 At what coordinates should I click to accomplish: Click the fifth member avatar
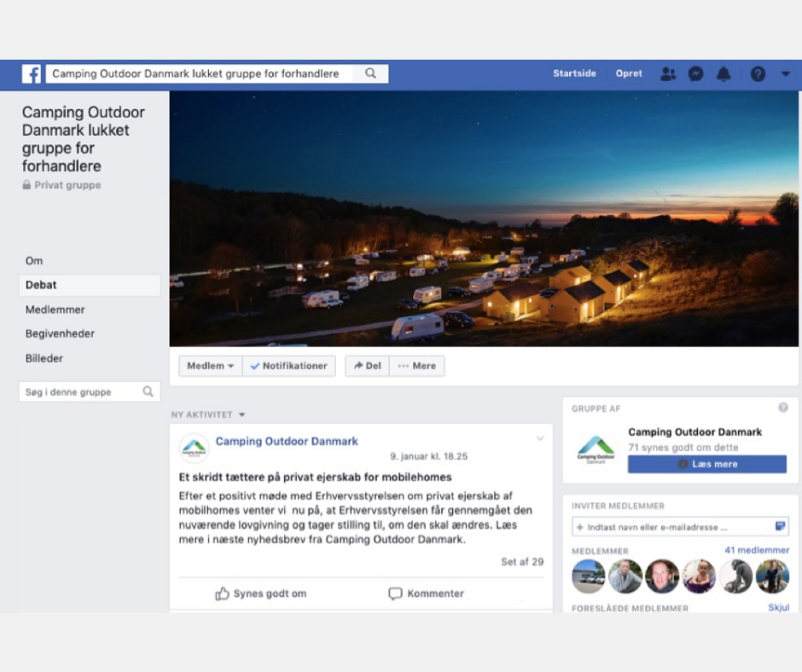click(736, 576)
